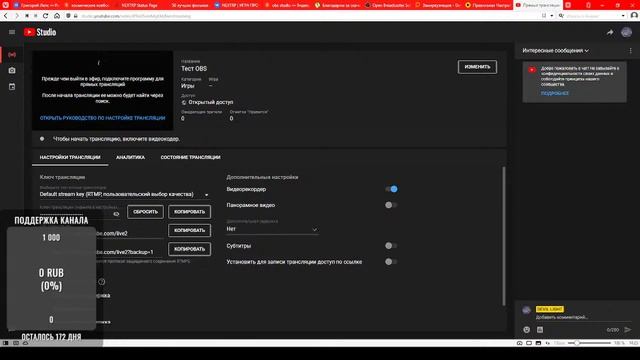Click the Сбросить stream key button
The height and width of the screenshot is (360, 640).
tap(145, 212)
